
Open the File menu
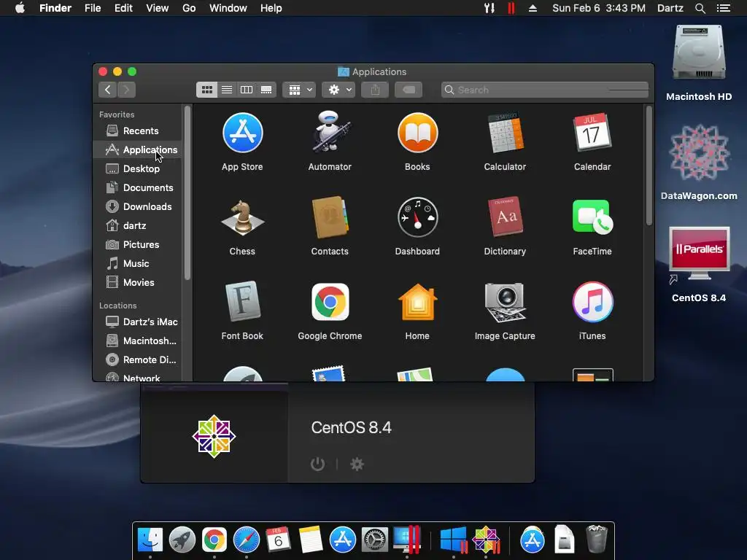tap(93, 8)
